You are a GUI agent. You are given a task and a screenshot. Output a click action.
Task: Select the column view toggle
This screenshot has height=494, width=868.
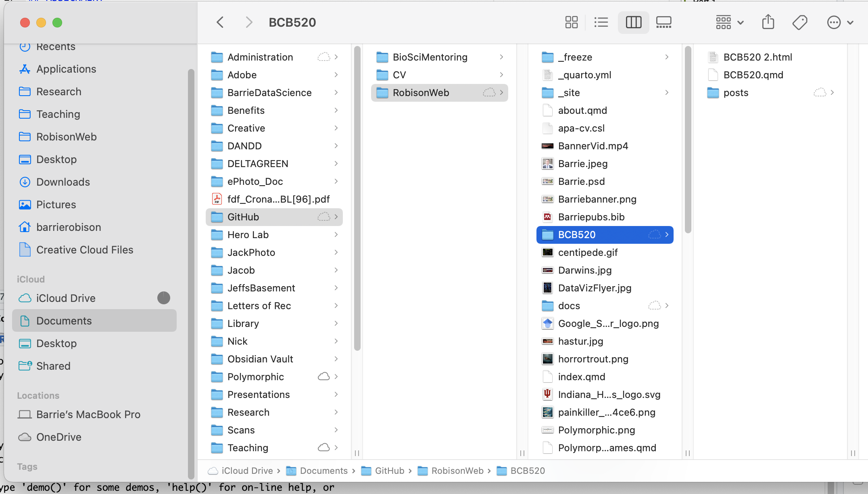[633, 22]
